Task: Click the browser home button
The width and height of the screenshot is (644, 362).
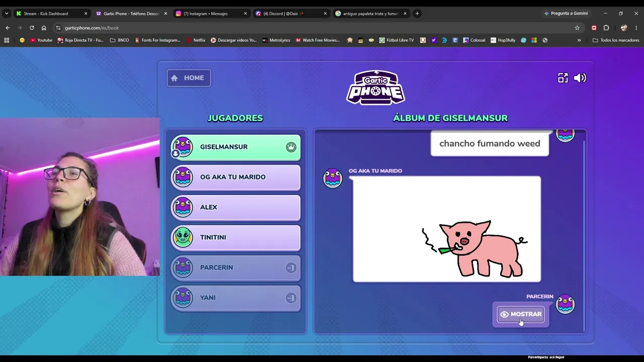Action: point(44,28)
